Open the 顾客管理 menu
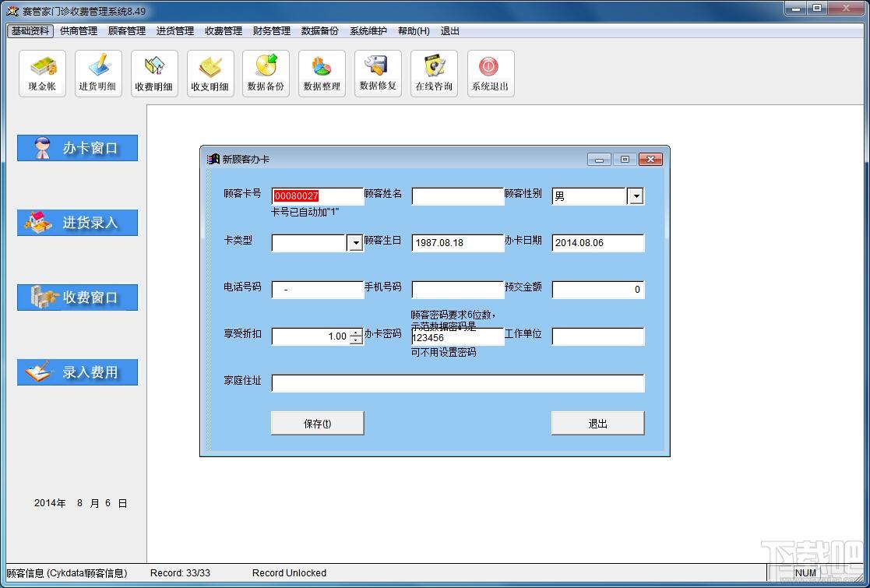 (127, 31)
